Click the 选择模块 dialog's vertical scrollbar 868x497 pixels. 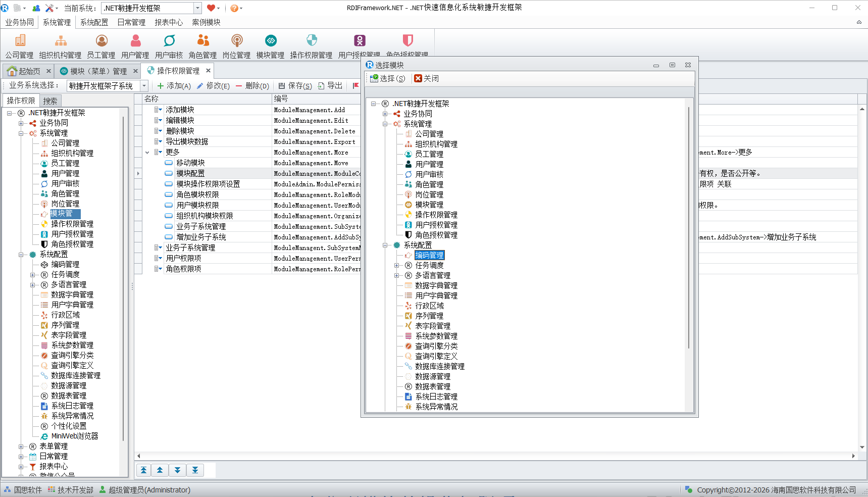click(x=688, y=227)
